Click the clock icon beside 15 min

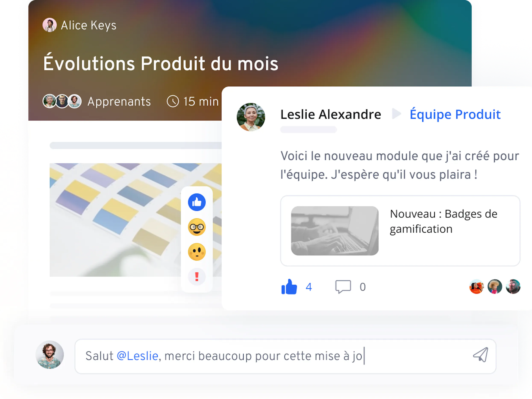tap(173, 101)
